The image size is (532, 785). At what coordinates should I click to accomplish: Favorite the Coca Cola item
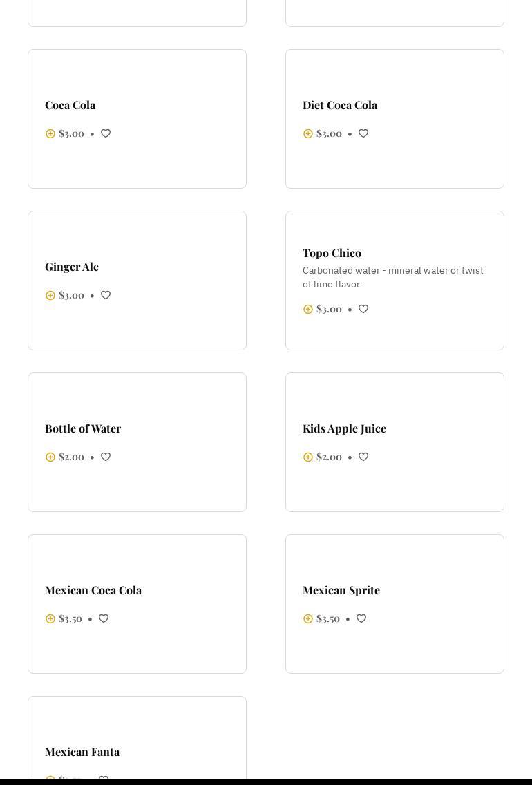(106, 133)
